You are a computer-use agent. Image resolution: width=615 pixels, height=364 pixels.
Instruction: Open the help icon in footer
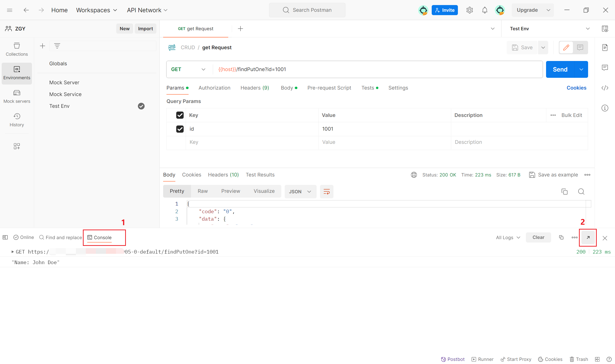[609, 359]
